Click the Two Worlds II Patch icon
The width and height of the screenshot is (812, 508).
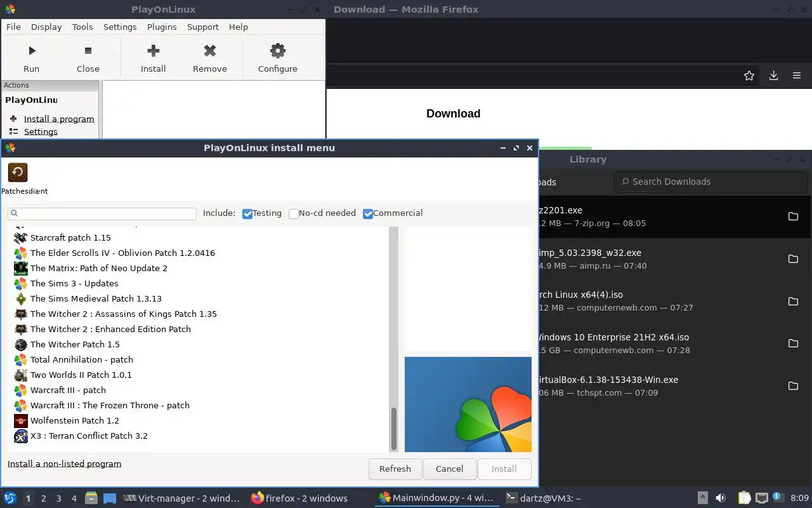[x=21, y=375]
